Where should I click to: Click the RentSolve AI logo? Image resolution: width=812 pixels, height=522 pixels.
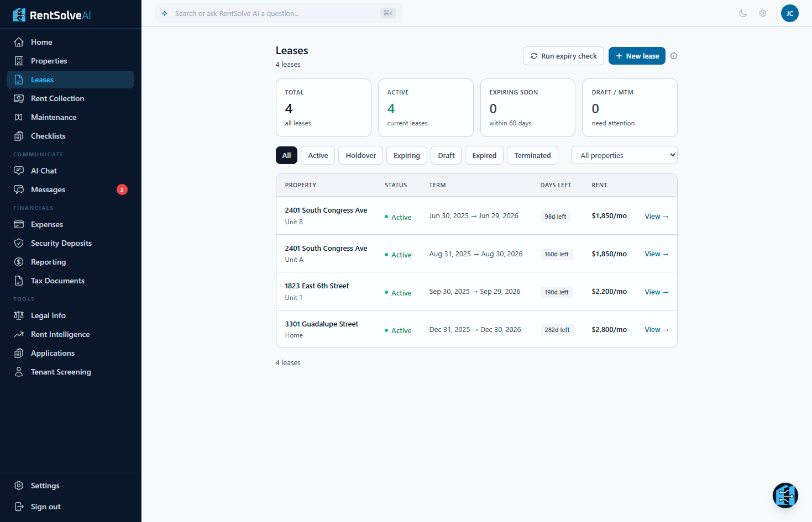pyautogui.click(x=51, y=15)
